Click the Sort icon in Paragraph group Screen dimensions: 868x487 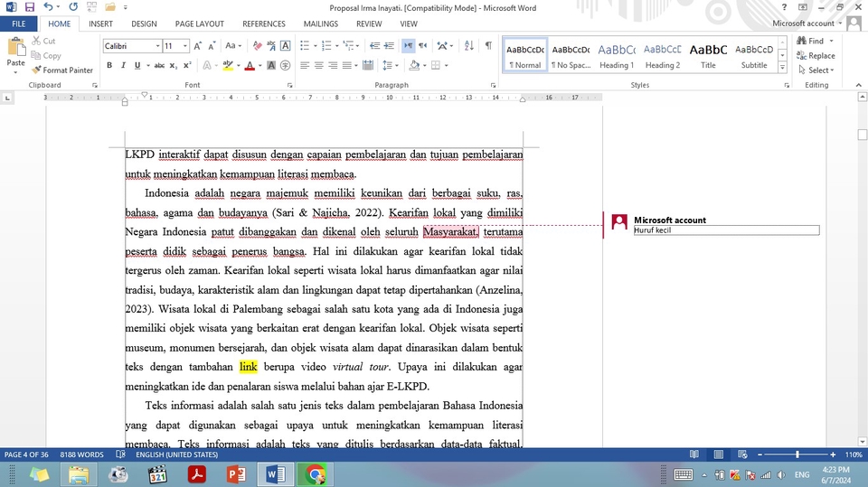[x=468, y=45]
